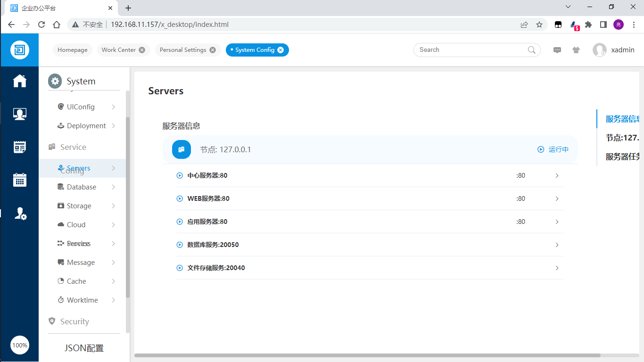Open the Cache item in the sidebar
Viewport: 644px width, 362px height.
[82, 281]
